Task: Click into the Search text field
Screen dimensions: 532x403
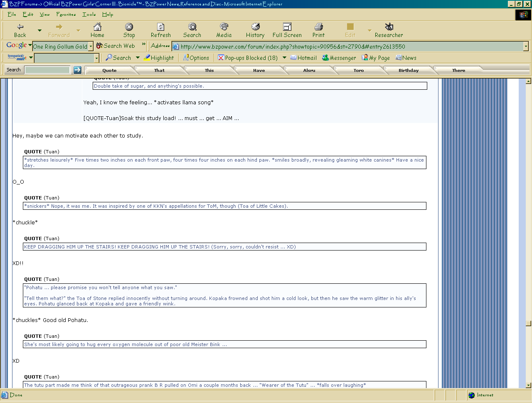Action: (x=47, y=70)
